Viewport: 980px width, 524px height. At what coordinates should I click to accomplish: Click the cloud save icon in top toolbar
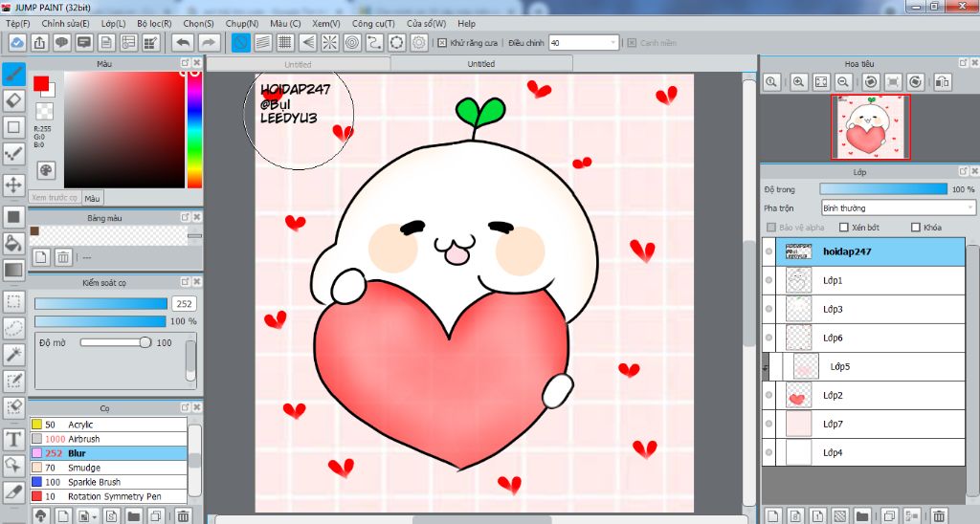click(17, 42)
